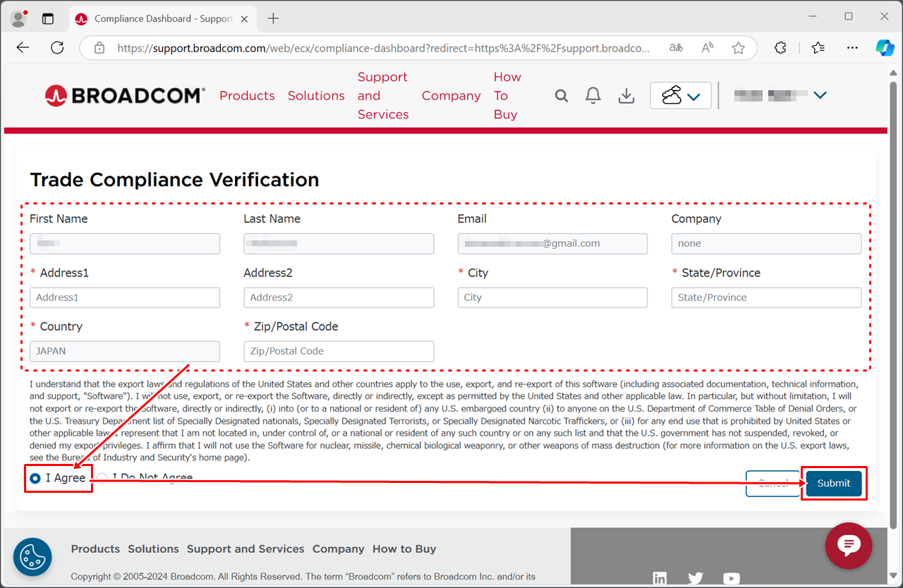Open the Support and Services menu
This screenshot has width=903, height=588.
[382, 96]
